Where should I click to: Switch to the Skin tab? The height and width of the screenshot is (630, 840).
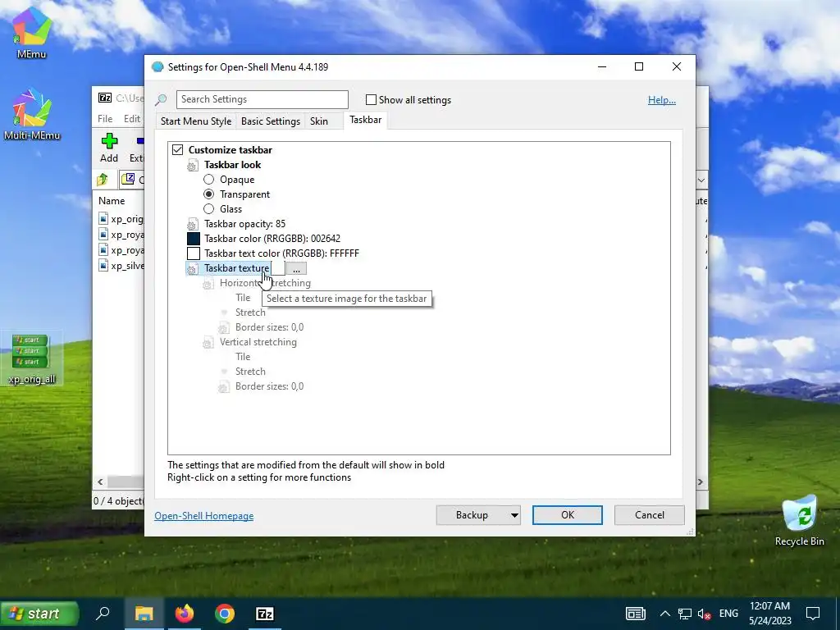coord(319,121)
